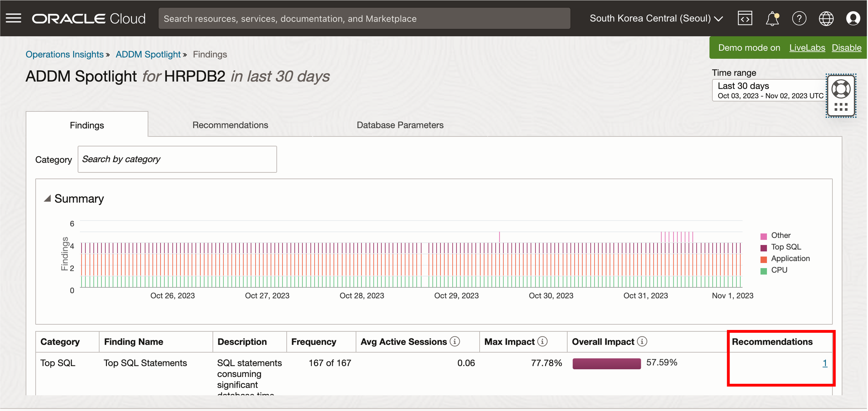The width and height of the screenshot is (868, 411).
Task: Toggle the Application legend swatch
Action: (764, 259)
